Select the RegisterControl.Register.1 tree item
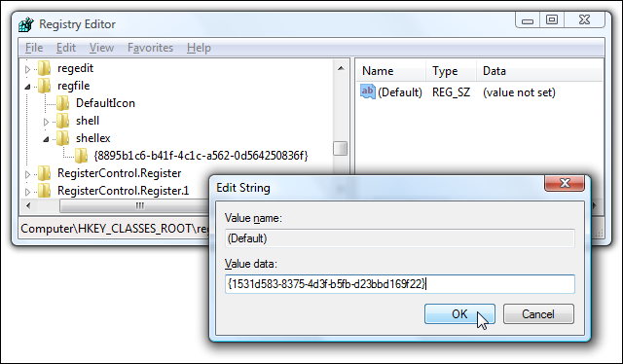 124,191
